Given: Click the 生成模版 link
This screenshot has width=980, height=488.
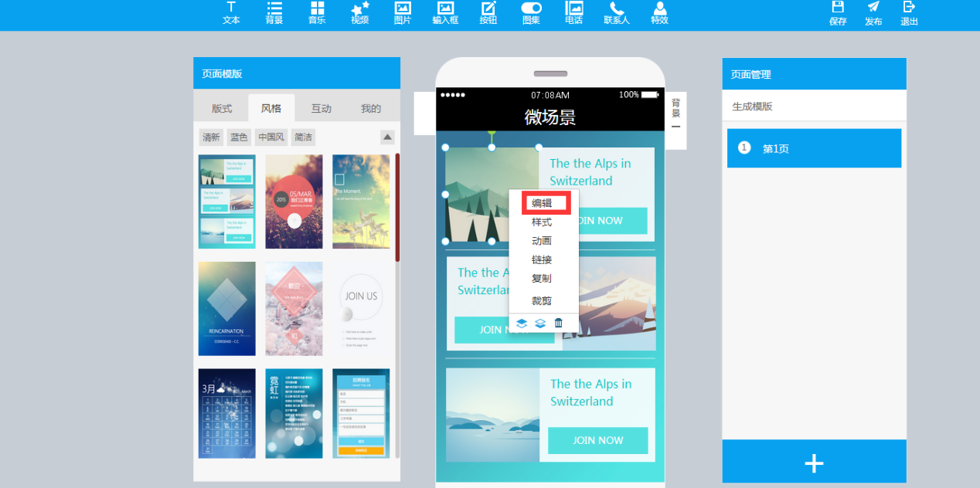Looking at the screenshot, I should point(752,107).
